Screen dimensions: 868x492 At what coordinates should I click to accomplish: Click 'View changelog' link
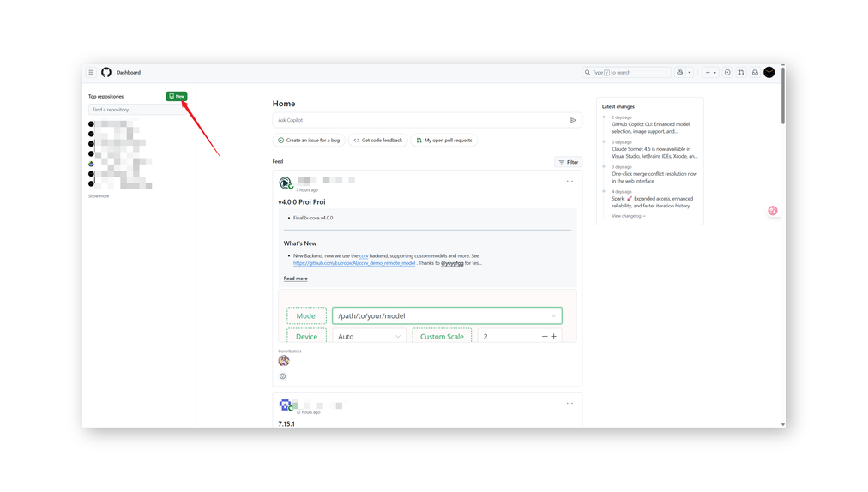[629, 216]
